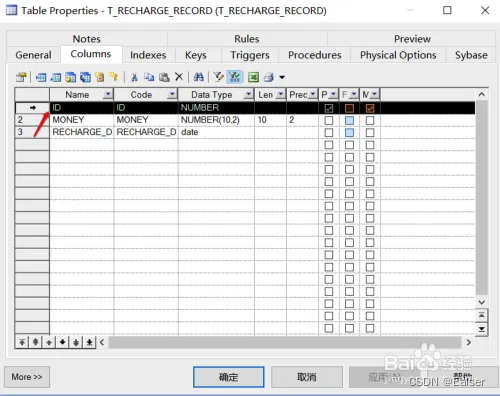Move row up one page

(x=35, y=342)
